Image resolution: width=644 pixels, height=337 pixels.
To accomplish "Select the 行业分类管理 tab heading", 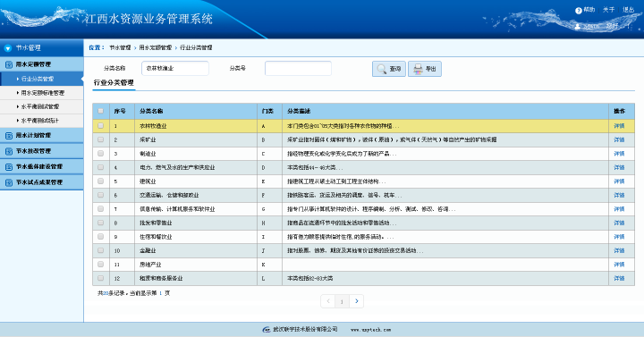I will point(114,82).
